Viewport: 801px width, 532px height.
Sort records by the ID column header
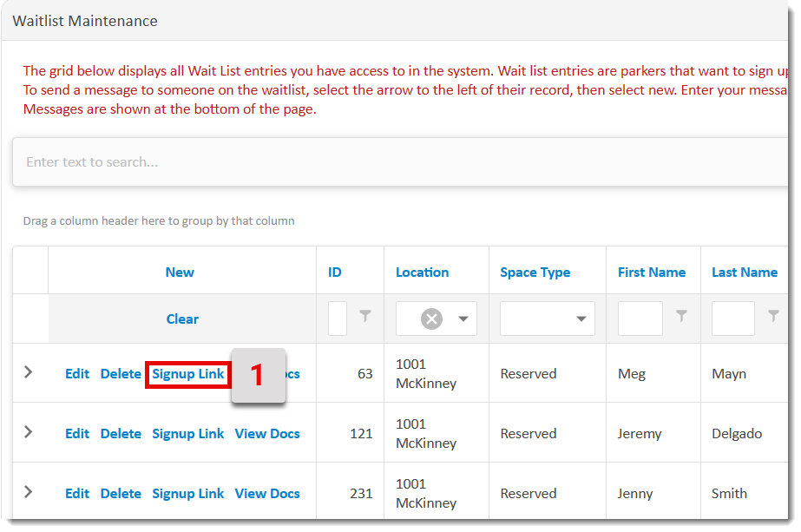(x=334, y=272)
